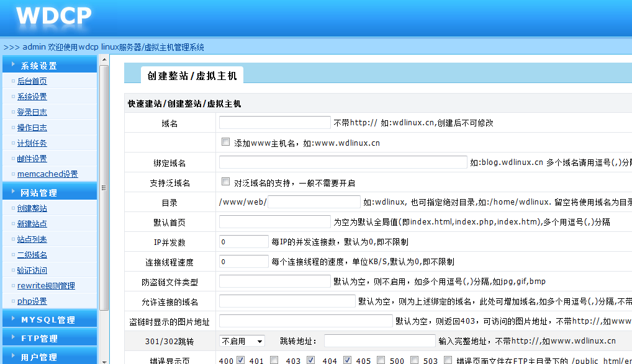This screenshot has height=364, width=632.
Task: Check the 503 error page checkbox
Action: tap(448, 360)
